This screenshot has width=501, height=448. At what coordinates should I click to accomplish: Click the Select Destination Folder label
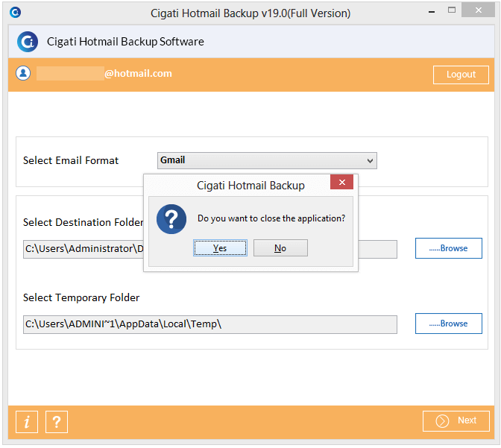[83, 222]
